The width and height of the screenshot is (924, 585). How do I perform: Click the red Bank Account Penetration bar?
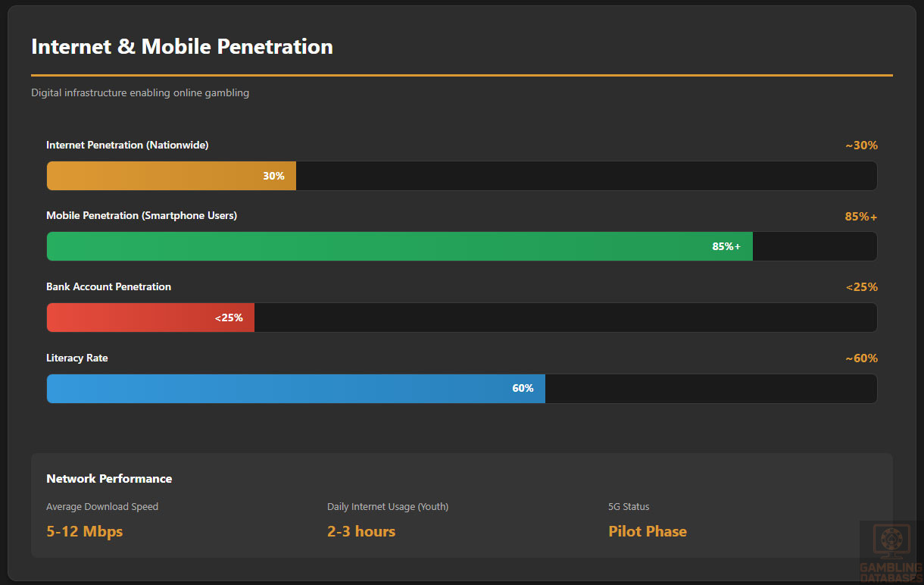150,318
